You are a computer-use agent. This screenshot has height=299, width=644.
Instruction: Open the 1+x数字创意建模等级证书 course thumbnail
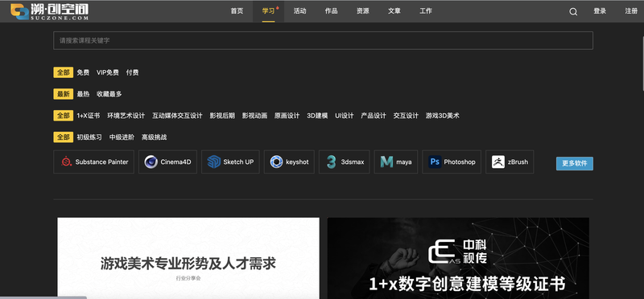458,258
